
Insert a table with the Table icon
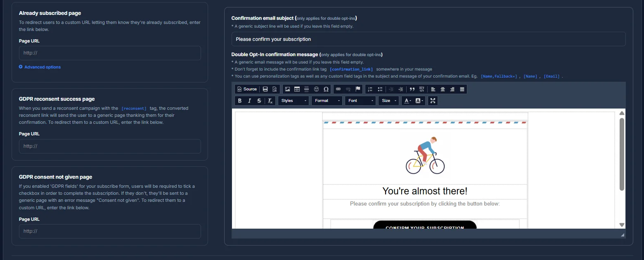point(297,89)
